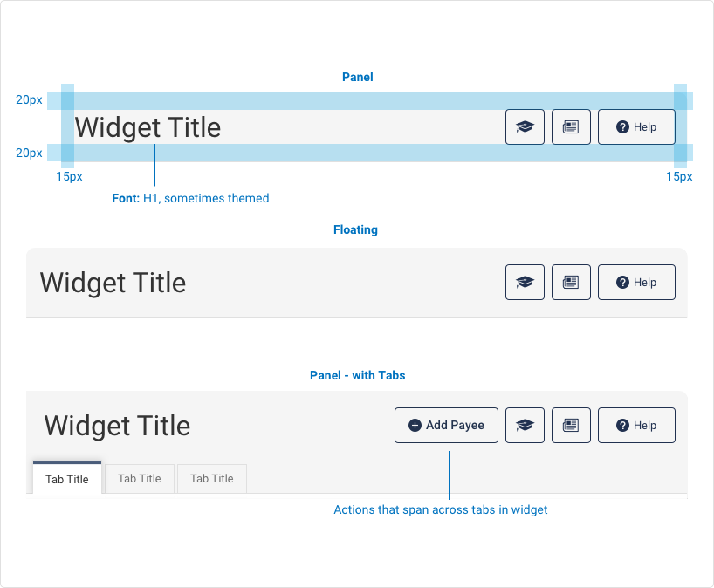Click the annotation about actions spanning tabs
Viewport: 714px width, 588px height.
441,509
